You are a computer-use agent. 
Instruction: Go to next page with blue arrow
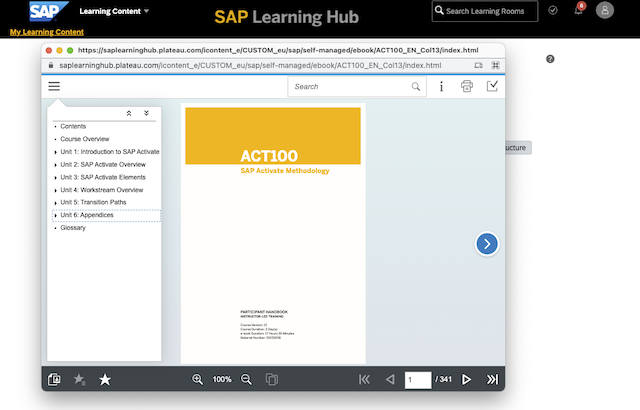click(487, 244)
